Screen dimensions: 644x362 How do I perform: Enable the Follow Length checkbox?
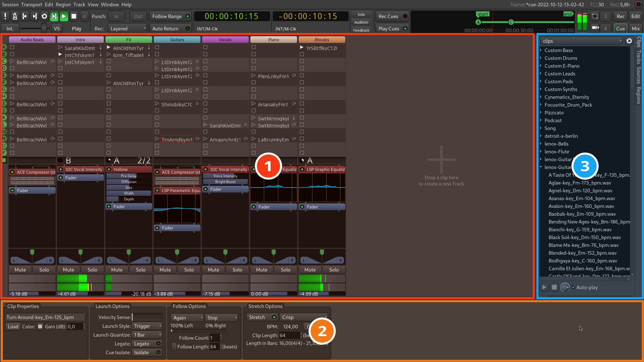click(x=174, y=347)
